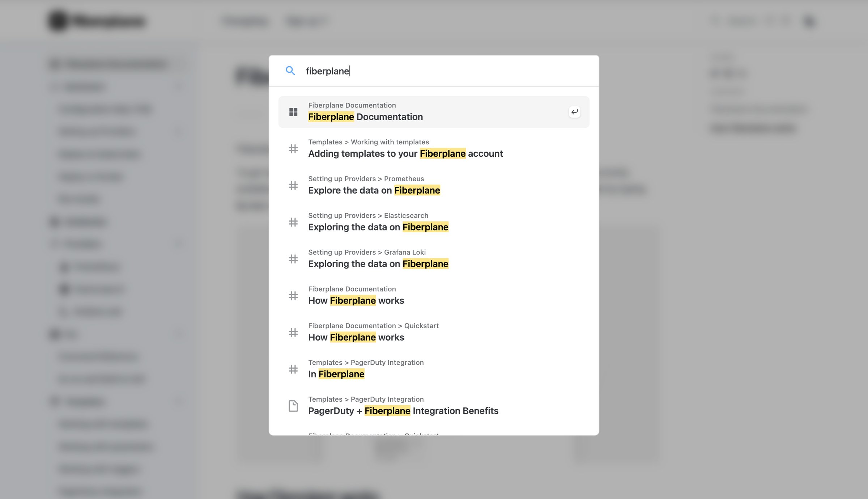Open How Fiberplane works under Quickstart

point(434,333)
